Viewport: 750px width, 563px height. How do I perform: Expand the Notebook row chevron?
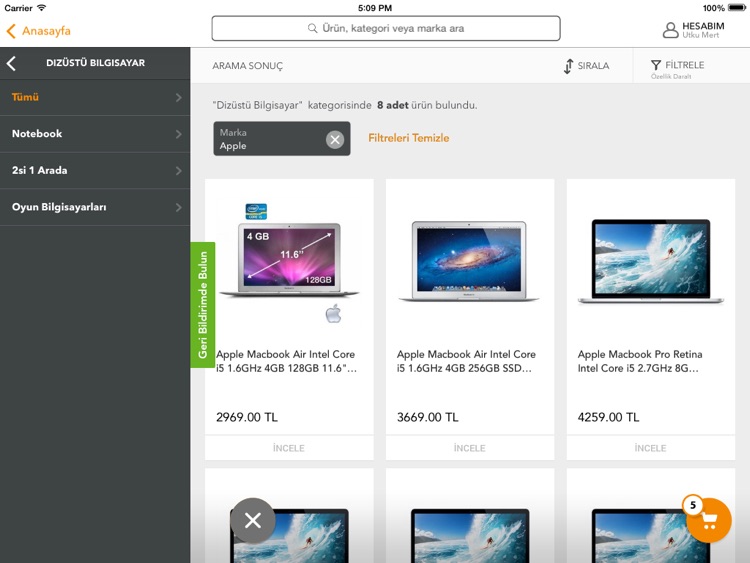click(x=178, y=134)
